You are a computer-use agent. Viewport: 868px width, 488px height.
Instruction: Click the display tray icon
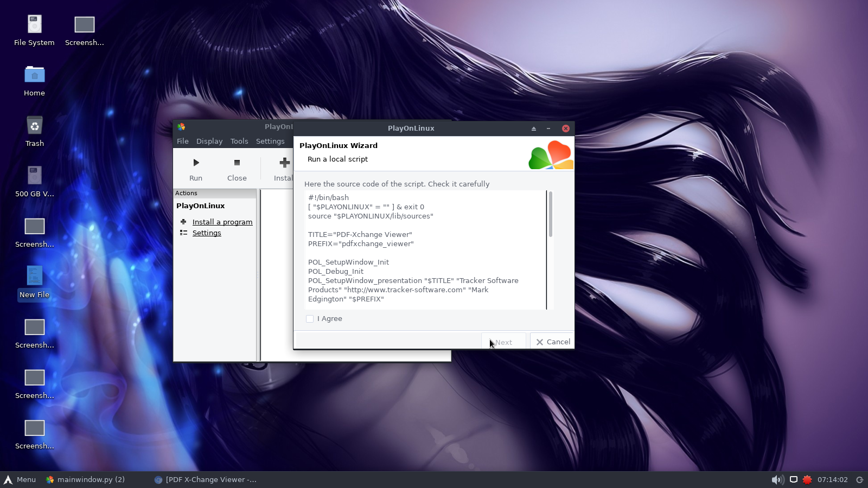tap(793, 479)
